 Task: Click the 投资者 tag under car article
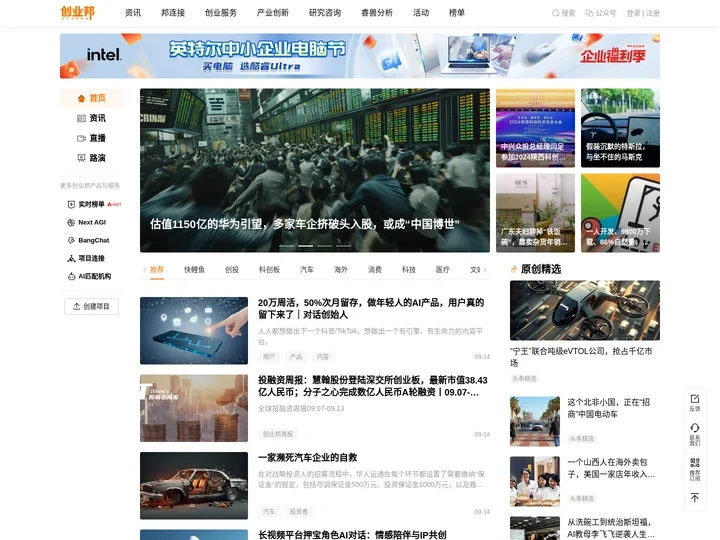point(299,512)
